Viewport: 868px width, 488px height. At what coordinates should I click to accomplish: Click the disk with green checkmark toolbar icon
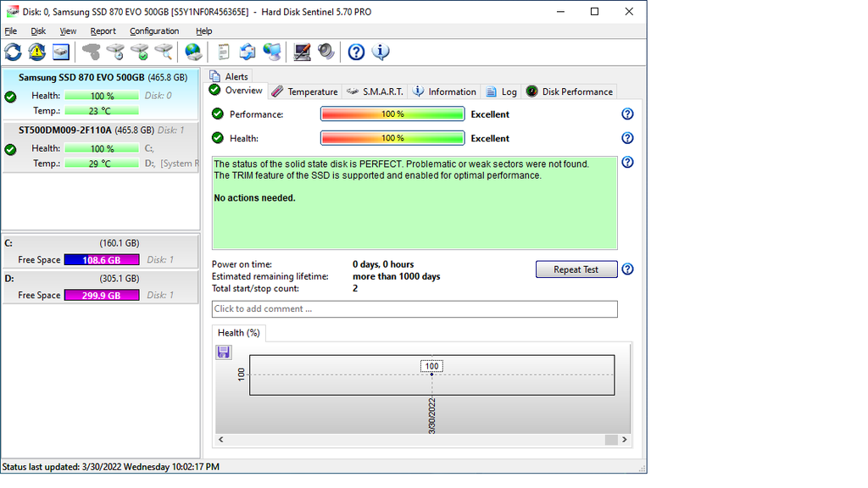(140, 52)
